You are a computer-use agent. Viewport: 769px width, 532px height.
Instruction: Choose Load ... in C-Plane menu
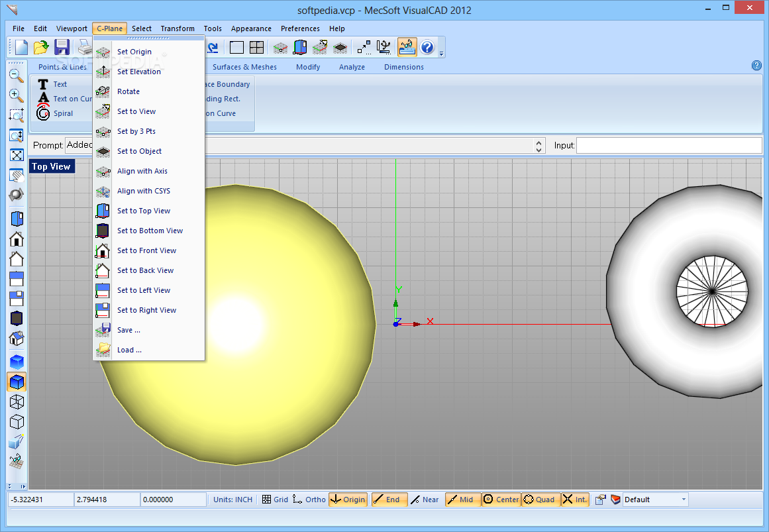click(148, 350)
